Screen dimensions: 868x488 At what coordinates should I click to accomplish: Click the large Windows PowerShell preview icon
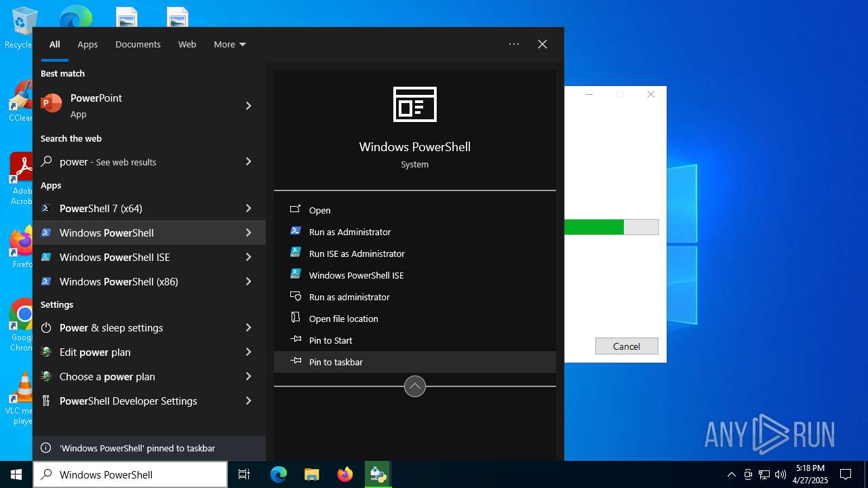pos(415,104)
